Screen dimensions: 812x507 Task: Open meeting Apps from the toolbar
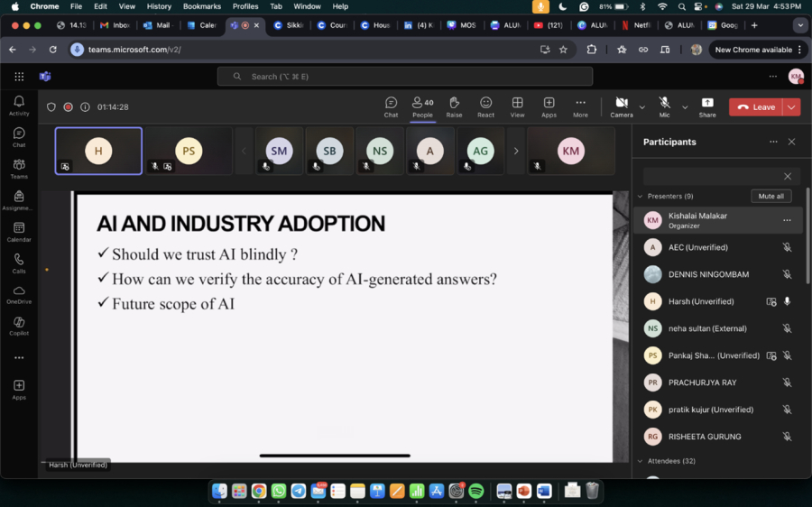pos(549,107)
